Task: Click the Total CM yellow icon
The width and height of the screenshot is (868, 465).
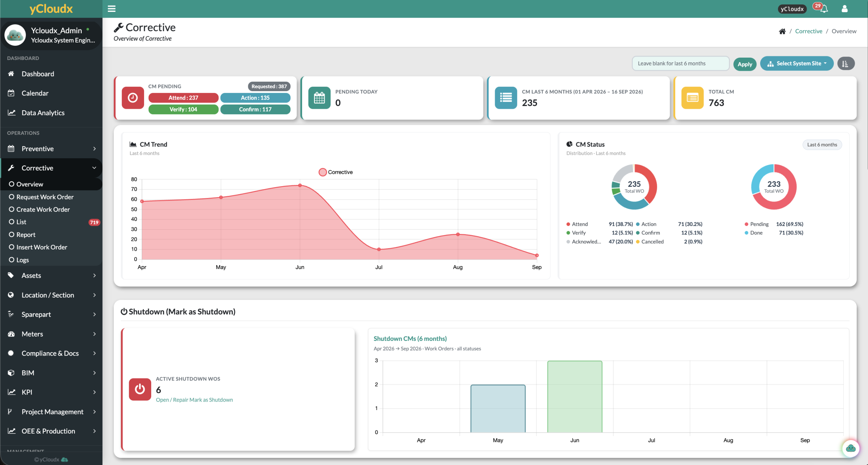Action: (692, 98)
